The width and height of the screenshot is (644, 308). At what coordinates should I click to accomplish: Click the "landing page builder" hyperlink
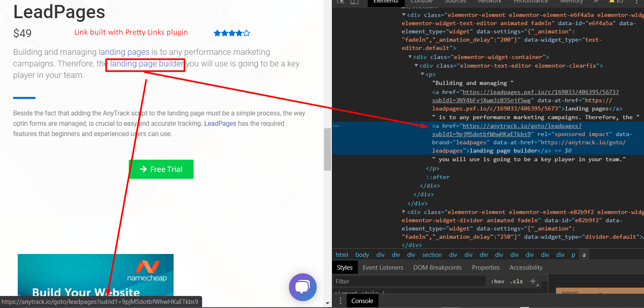point(147,63)
